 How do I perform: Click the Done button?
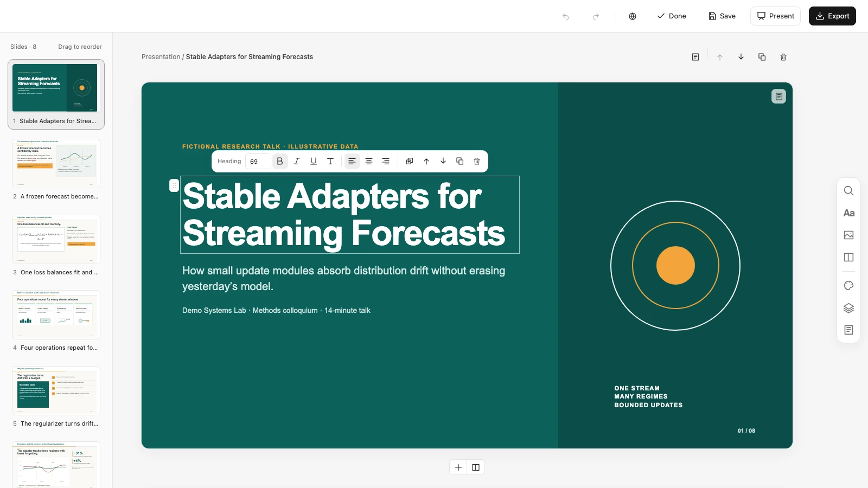coord(672,16)
